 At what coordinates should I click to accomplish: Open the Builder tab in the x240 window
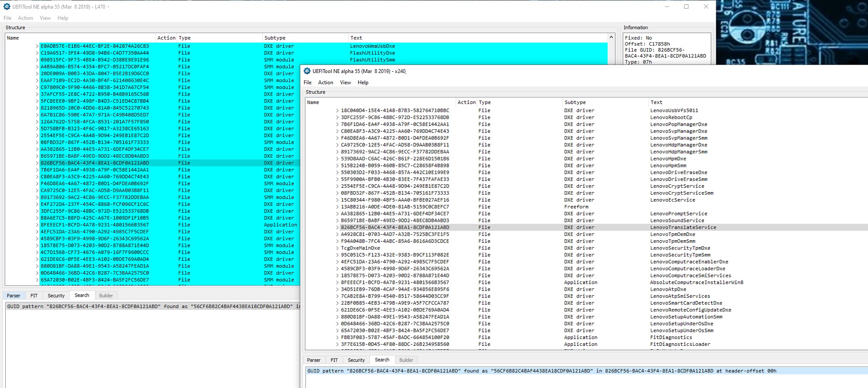pos(406,360)
